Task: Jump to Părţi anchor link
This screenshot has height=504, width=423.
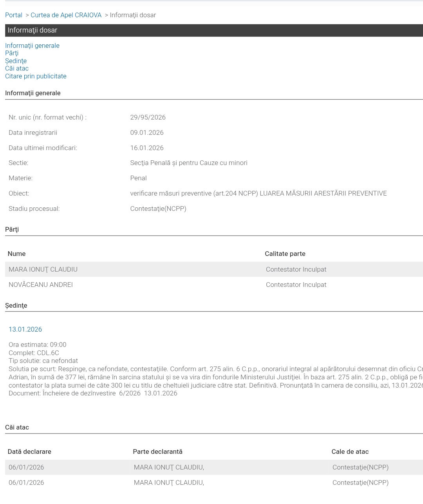Action: 12,53
